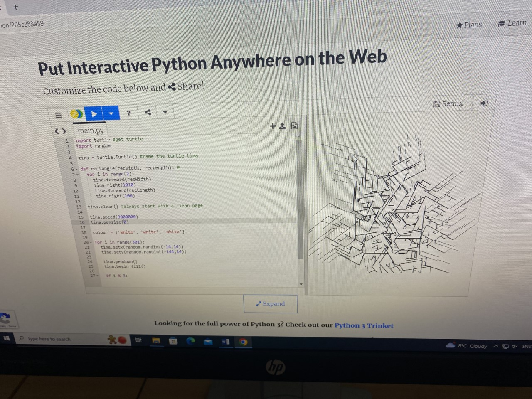
Task: Upload a file with upload icon
Action: [x=282, y=126]
